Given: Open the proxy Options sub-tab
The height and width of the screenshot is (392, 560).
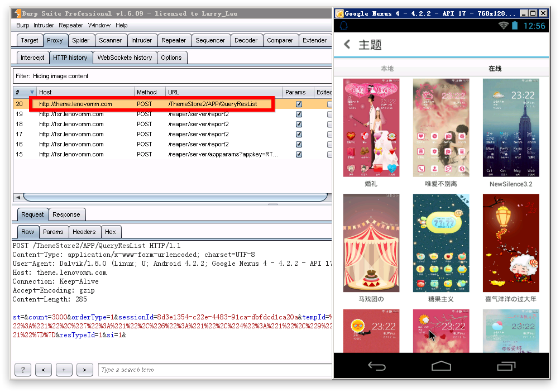Looking at the screenshot, I should point(171,58).
